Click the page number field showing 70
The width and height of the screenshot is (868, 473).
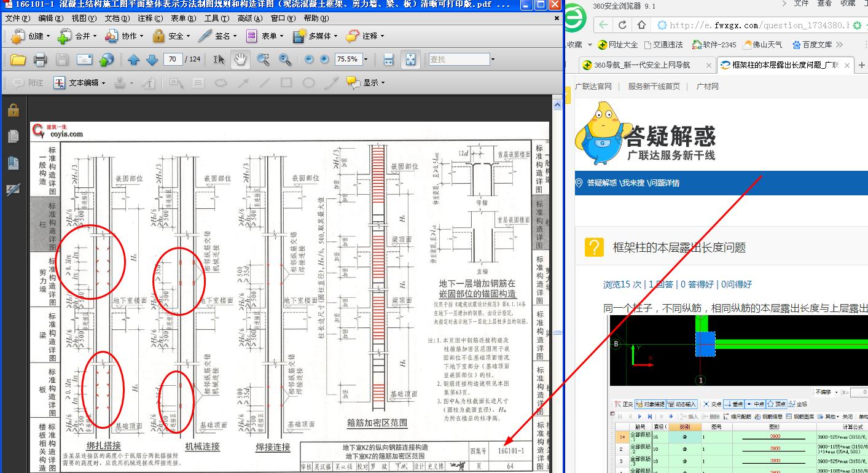173,60
